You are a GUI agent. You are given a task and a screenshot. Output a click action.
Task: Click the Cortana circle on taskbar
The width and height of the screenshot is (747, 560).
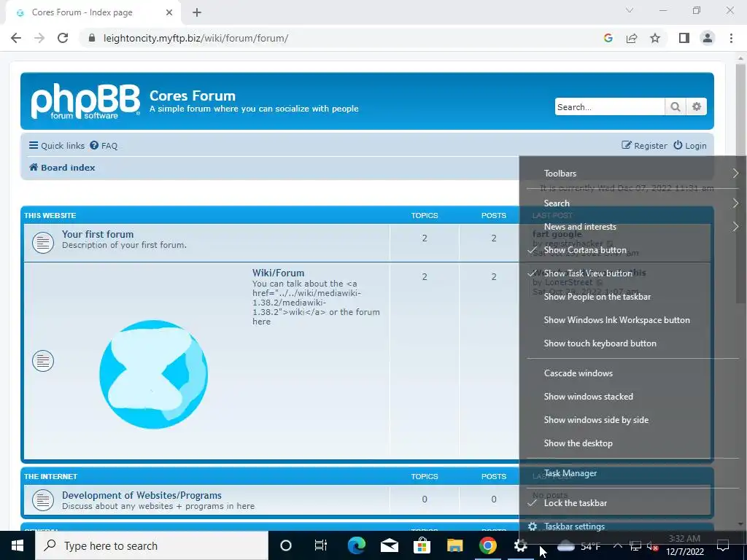pos(286,545)
